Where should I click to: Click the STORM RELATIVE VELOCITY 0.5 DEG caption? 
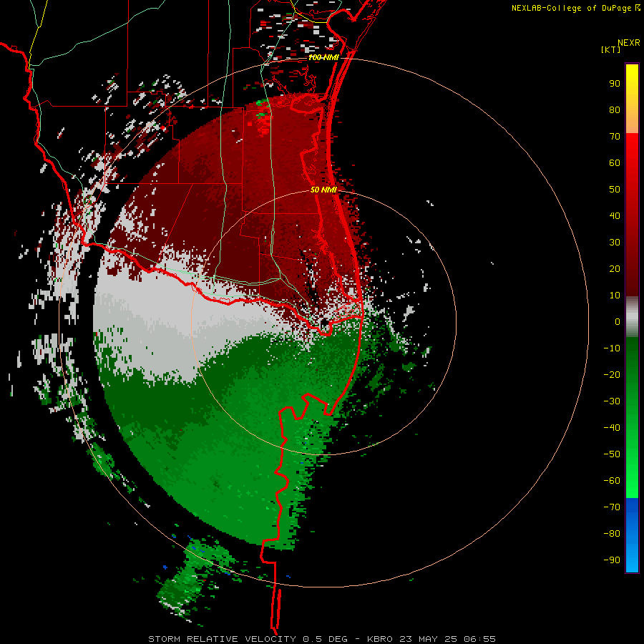[248, 639]
